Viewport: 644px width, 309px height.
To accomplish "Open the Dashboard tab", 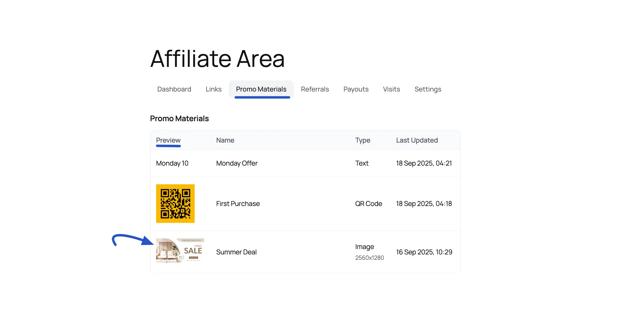I will (174, 89).
